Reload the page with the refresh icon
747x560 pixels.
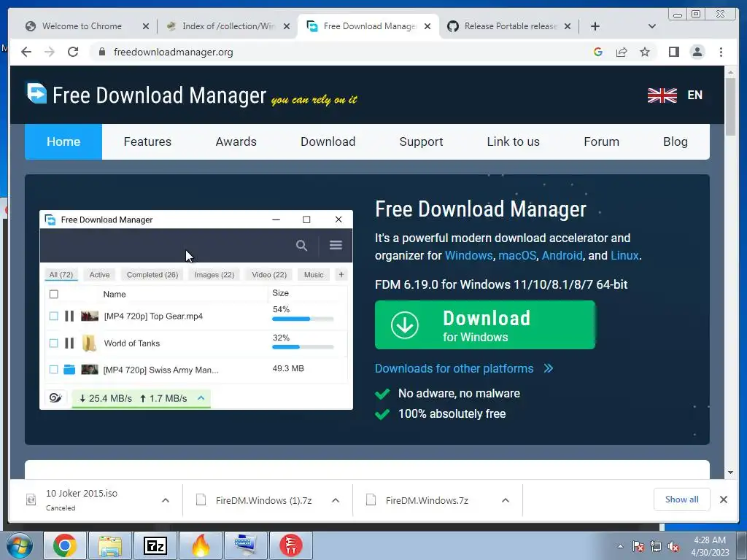[x=73, y=52]
